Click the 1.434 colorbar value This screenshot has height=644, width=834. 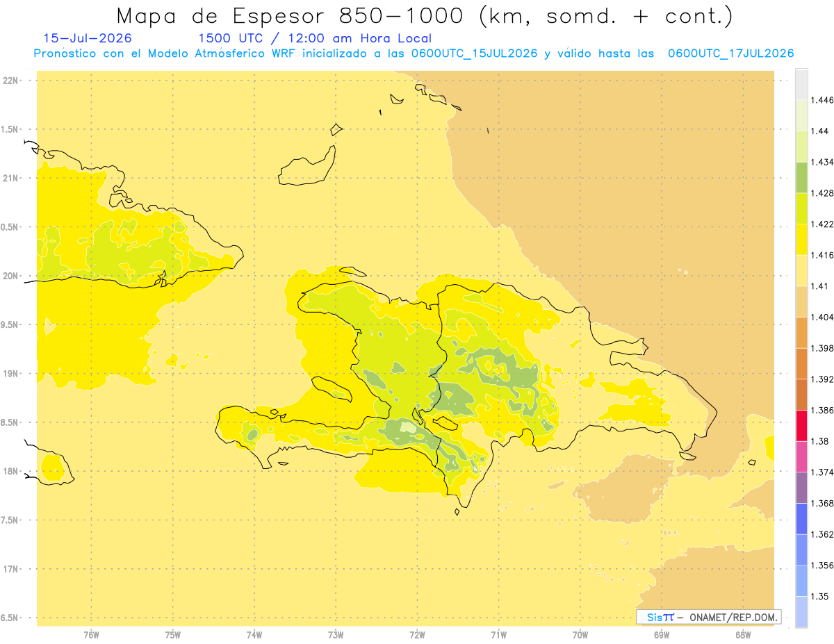click(822, 162)
